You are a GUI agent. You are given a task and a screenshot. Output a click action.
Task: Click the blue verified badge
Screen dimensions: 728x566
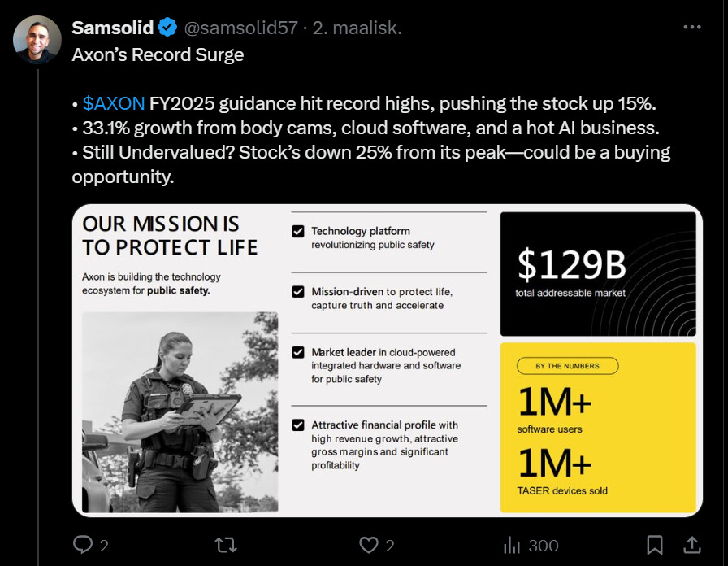click(x=168, y=28)
